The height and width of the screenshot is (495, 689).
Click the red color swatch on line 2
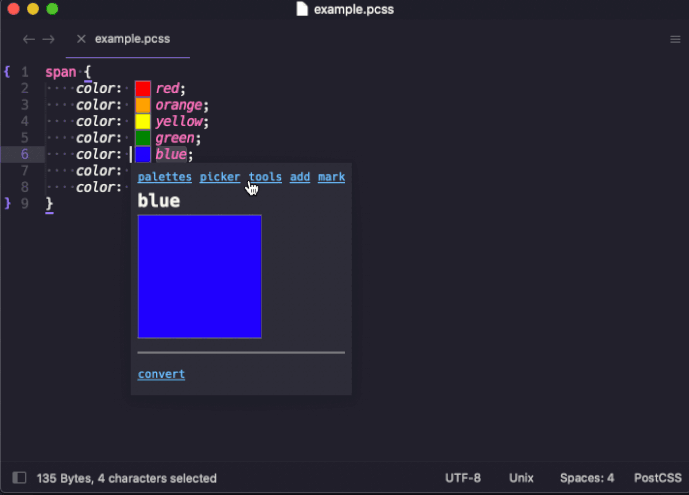[143, 88]
